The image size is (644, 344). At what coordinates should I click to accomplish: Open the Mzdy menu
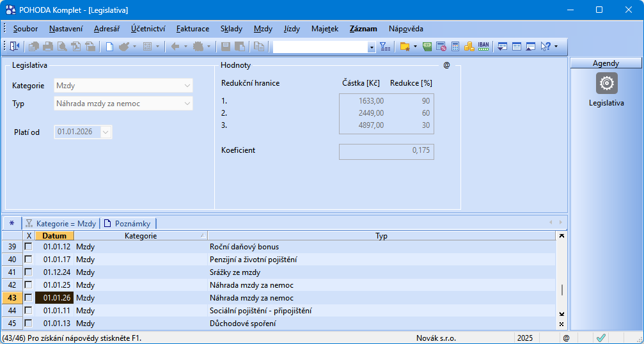point(263,29)
